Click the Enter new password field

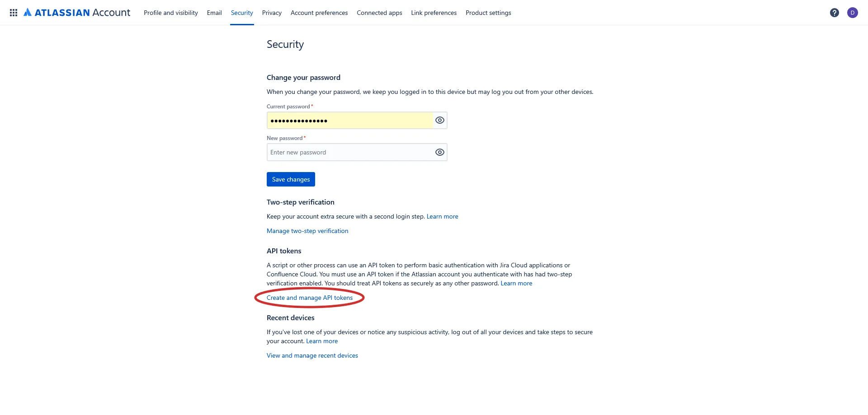pyautogui.click(x=349, y=152)
